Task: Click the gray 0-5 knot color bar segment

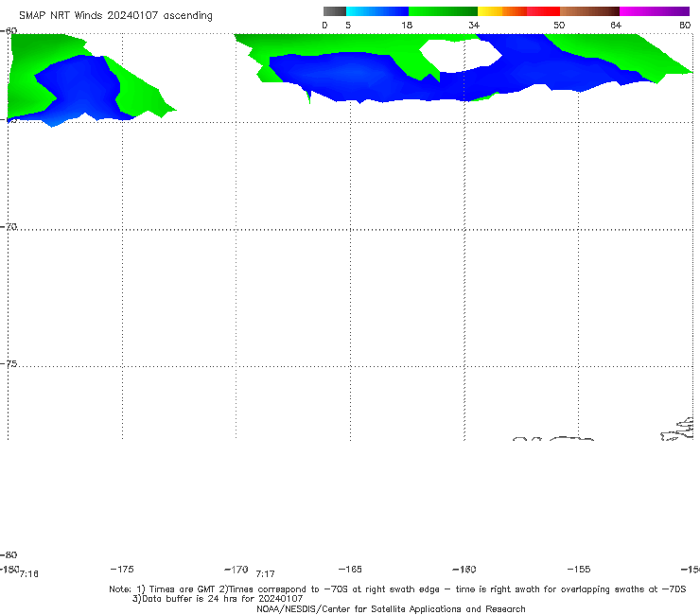Action: pyautogui.click(x=335, y=11)
